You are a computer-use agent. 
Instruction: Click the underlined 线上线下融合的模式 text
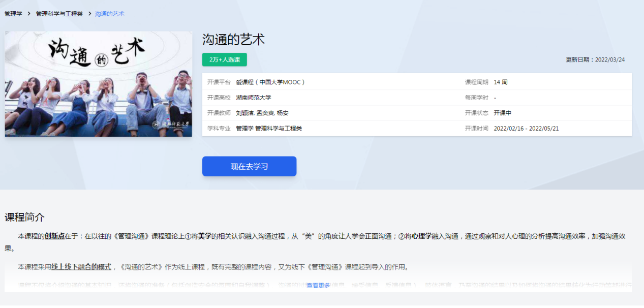click(81, 267)
